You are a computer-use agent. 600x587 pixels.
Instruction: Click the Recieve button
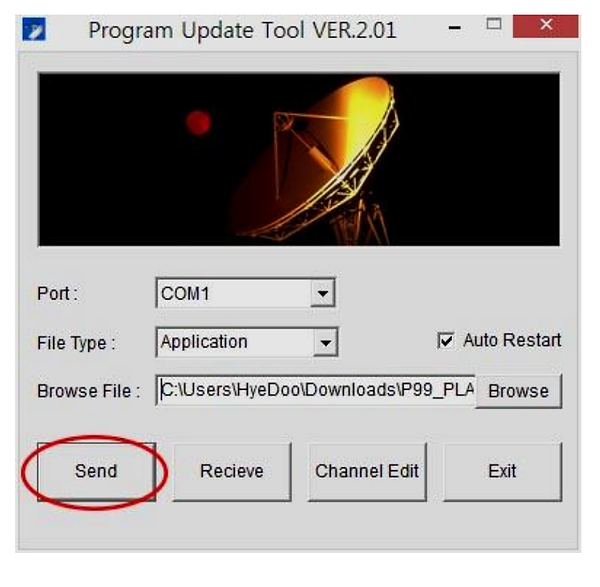point(232,471)
